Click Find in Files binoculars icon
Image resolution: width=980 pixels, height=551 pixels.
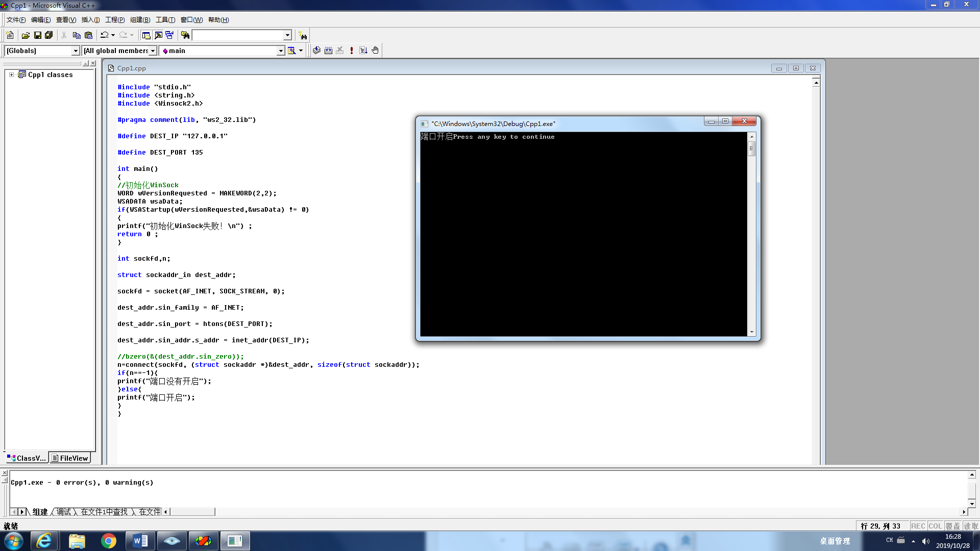tap(185, 35)
